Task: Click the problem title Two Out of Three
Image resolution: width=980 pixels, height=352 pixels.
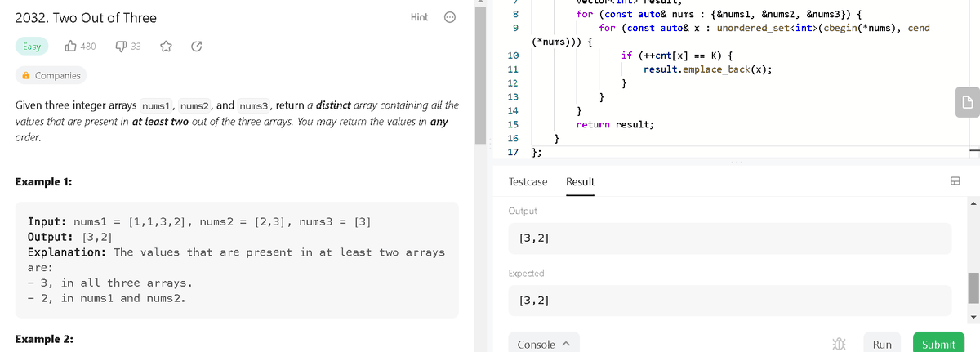Action: (x=87, y=18)
